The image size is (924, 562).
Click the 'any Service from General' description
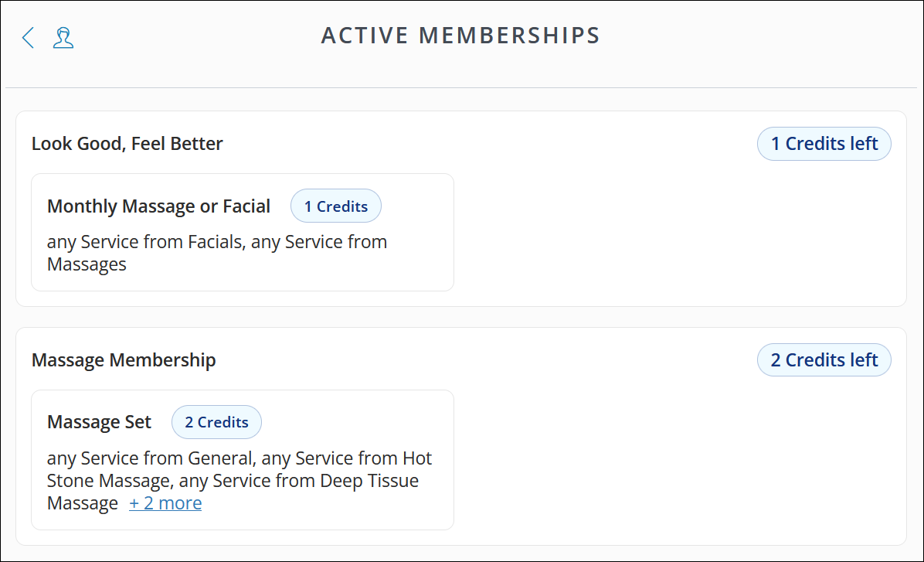(239, 481)
